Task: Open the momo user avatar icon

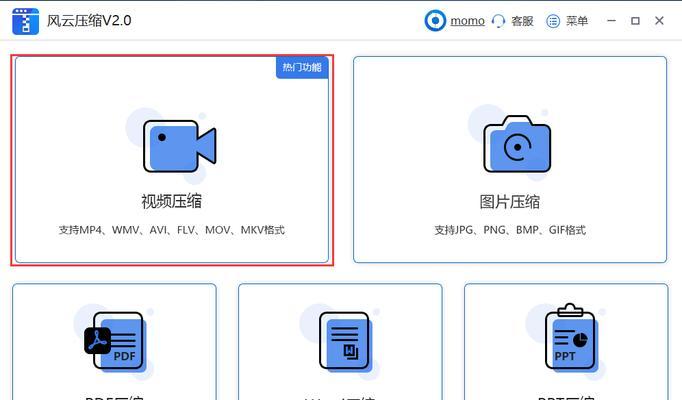Action: 435,20
